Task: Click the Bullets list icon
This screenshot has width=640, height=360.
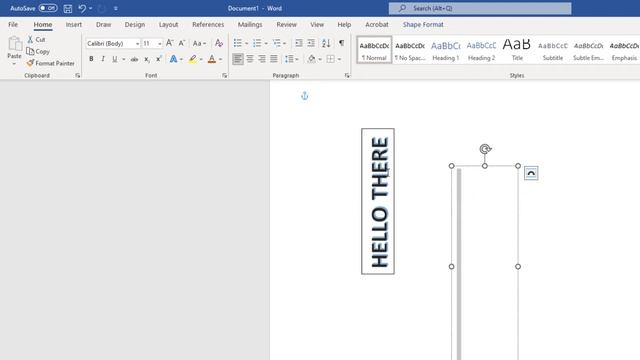Action: pos(238,43)
